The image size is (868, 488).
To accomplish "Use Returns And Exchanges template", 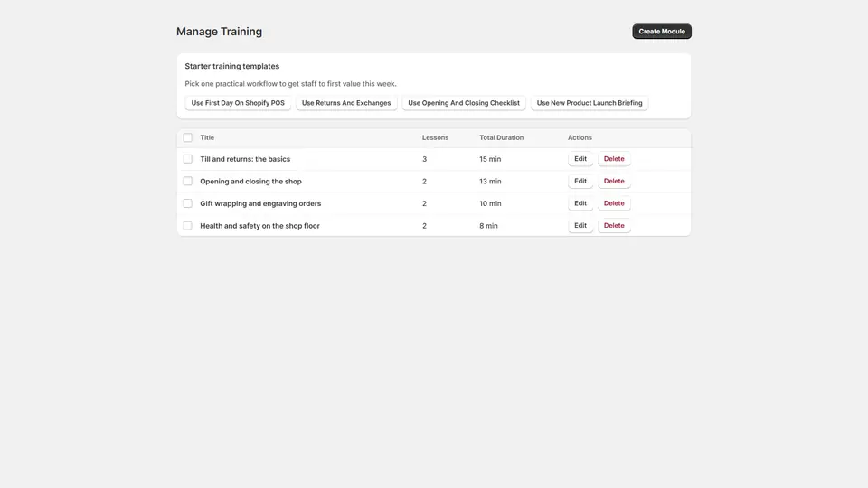I will (346, 103).
